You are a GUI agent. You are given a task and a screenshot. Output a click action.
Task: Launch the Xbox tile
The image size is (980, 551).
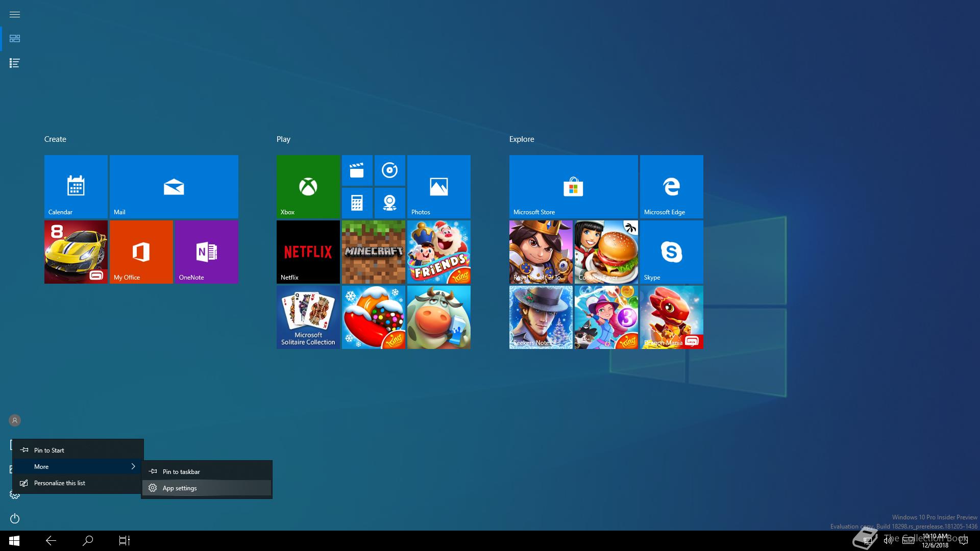click(308, 187)
